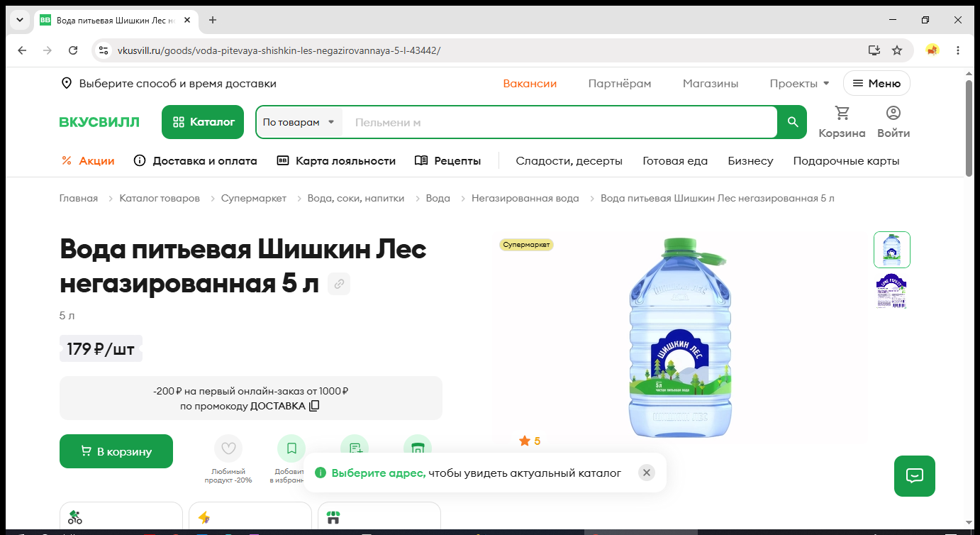Go back to previous page
980x535 pixels.
[x=22, y=50]
